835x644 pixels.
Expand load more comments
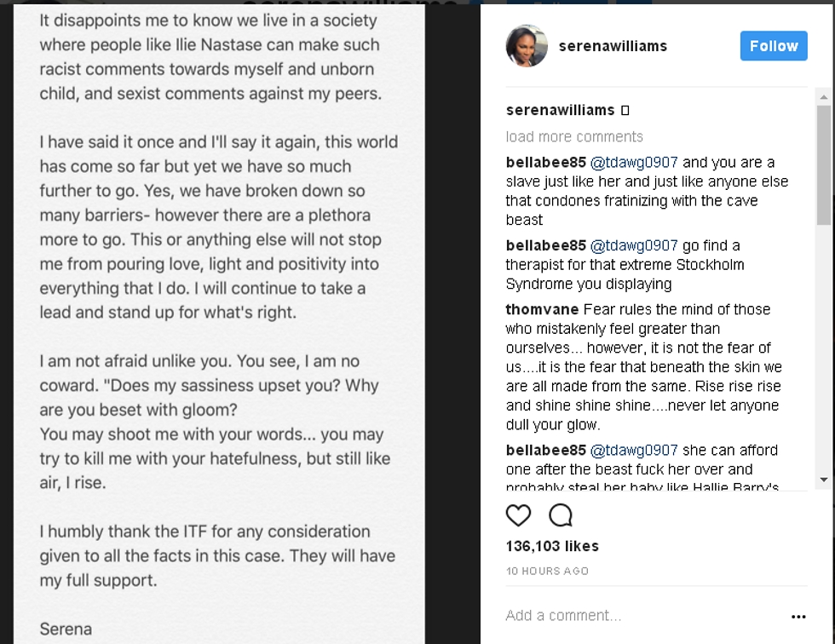point(574,136)
